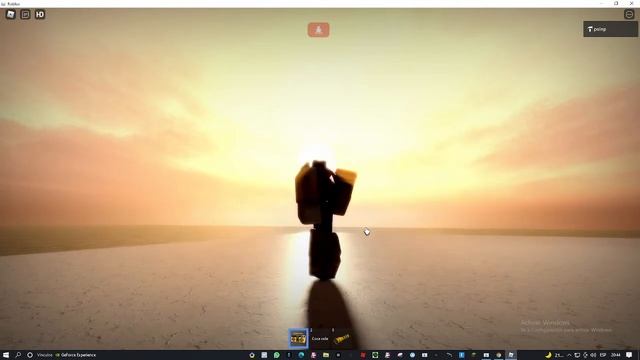This screenshot has height=360, width=640.
Task: Click the GeForce Experience taskbar item
Action: (76, 355)
